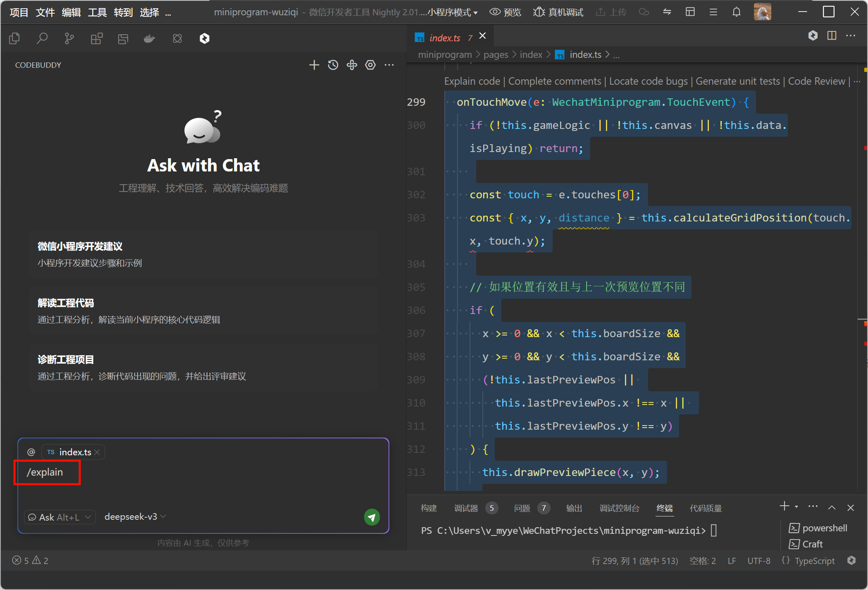Open the Source Control branch icon
Image resolution: width=868 pixels, height=590 pixels.
click(x=69, y=38)
